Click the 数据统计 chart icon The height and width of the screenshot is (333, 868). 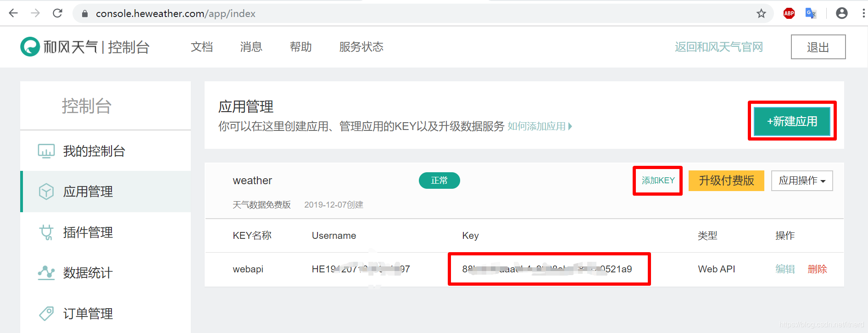pyautogui.click(x=46, y=273)
